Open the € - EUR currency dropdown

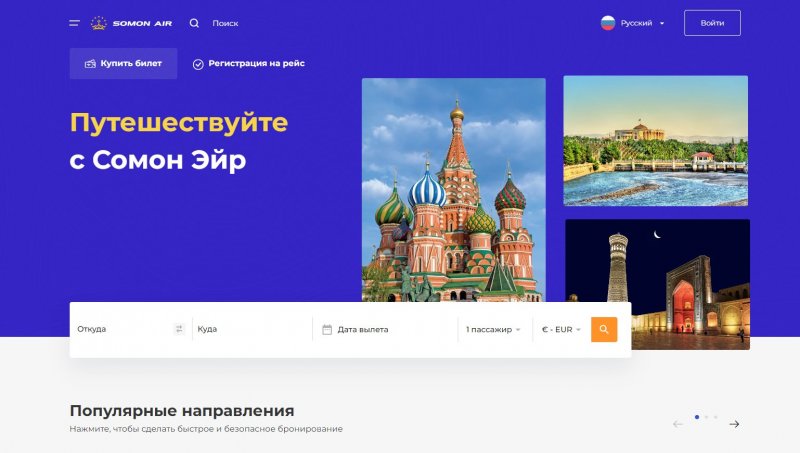561,330
